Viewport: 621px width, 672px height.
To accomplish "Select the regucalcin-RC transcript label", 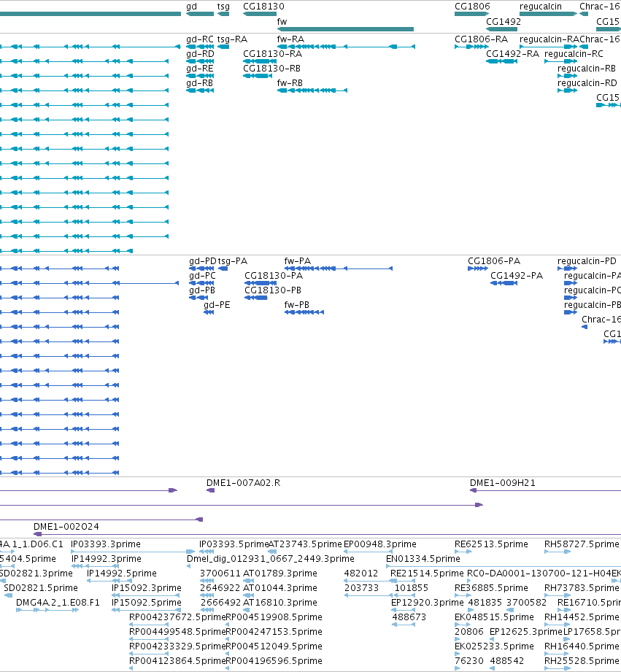I will (574, 54).
